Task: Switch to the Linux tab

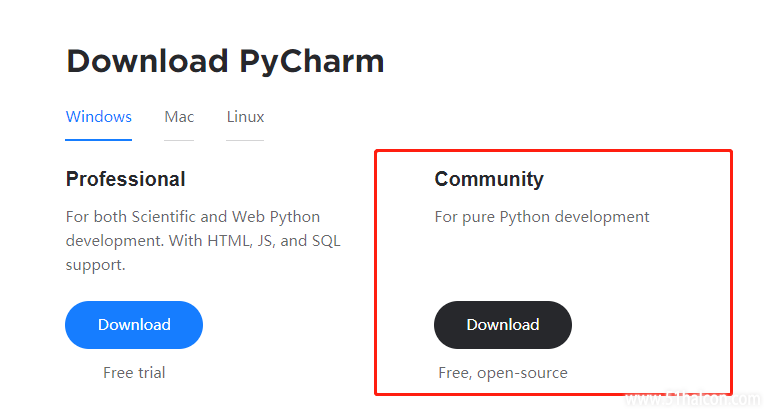Action: coord(245,117)
